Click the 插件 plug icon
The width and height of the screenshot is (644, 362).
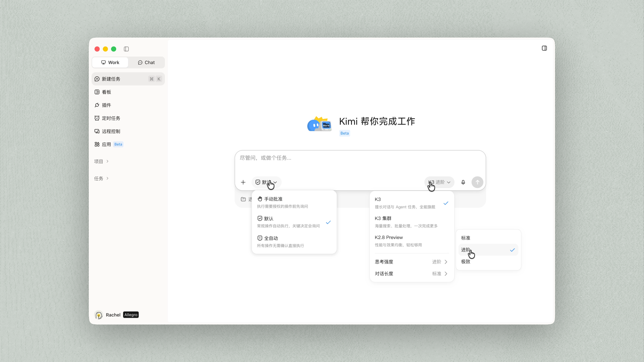click(97, 105)
